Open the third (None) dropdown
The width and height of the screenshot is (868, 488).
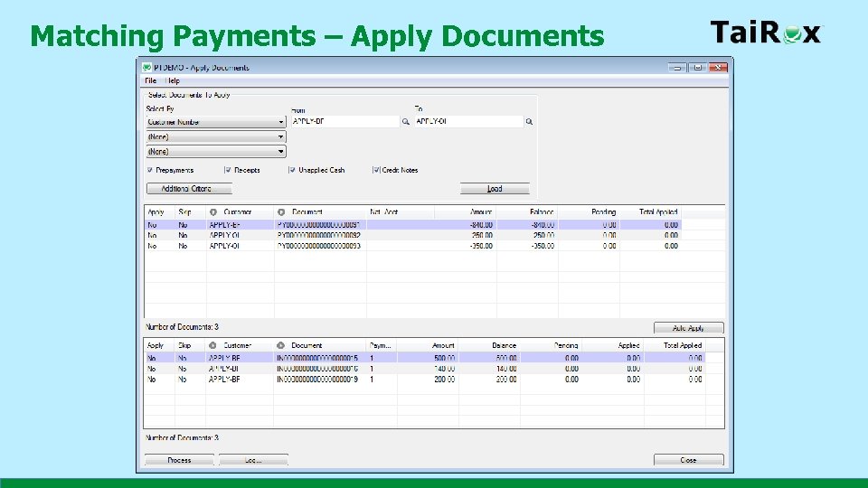click(x=216, y=151)
